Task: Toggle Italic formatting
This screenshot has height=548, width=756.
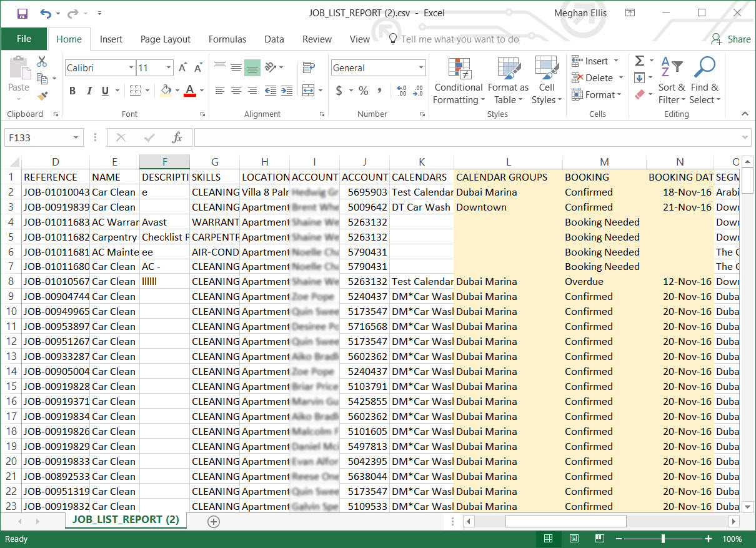Action: [x=89, y=91]
